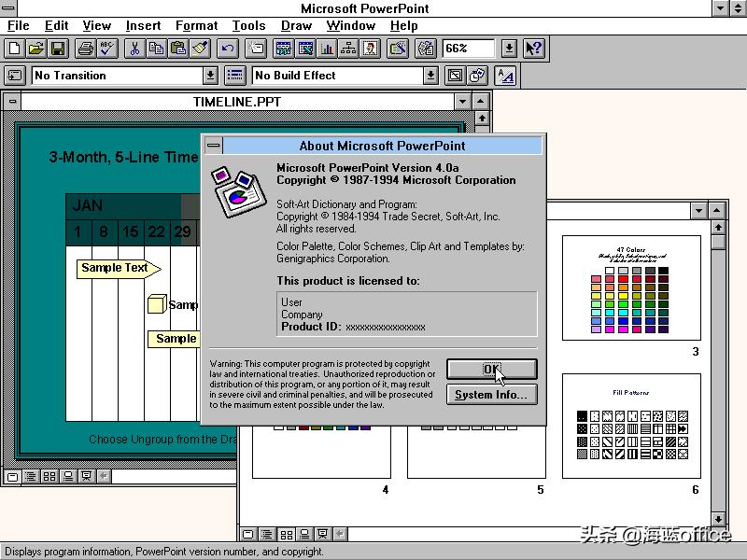Image resolution: width=747 pixels, height=560 pixels.
Task: Open the Tools menu
Action: pyautogui.click(x=248, y=25)
